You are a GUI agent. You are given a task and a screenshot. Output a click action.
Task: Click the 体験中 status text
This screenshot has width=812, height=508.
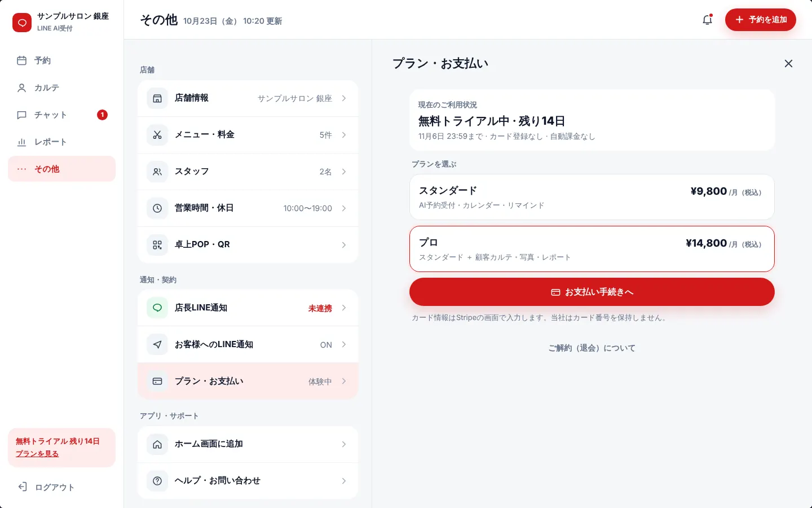click(320, 382)
